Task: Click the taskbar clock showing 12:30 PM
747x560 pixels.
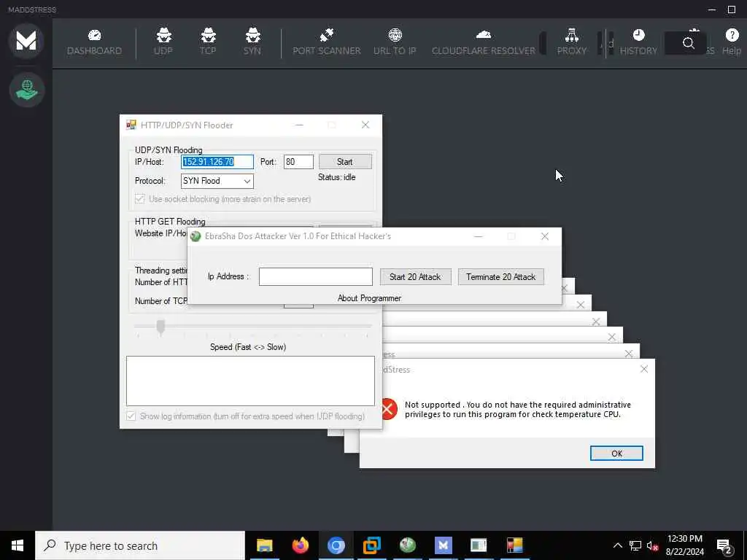Action: (x=684, y=545)
